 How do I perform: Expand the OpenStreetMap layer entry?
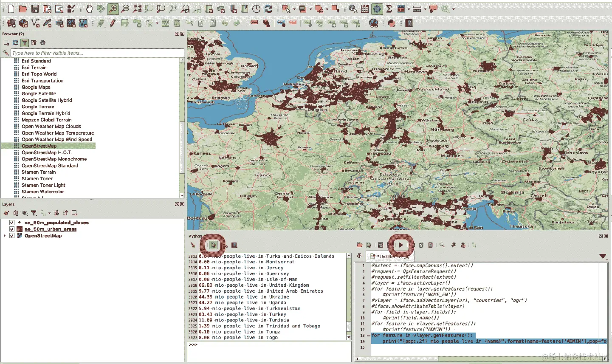click(4, 236)
